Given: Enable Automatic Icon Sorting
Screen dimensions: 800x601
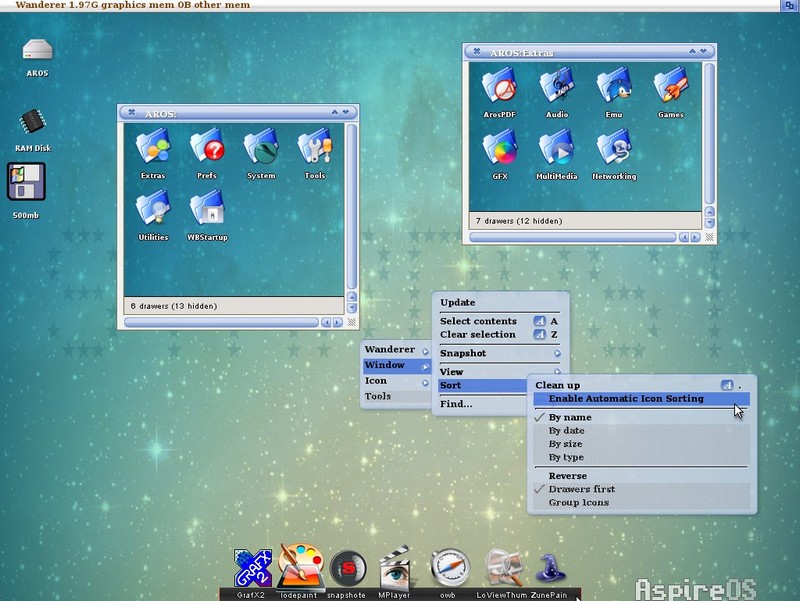Looking at the screenshot, I should tap(625, 399).
